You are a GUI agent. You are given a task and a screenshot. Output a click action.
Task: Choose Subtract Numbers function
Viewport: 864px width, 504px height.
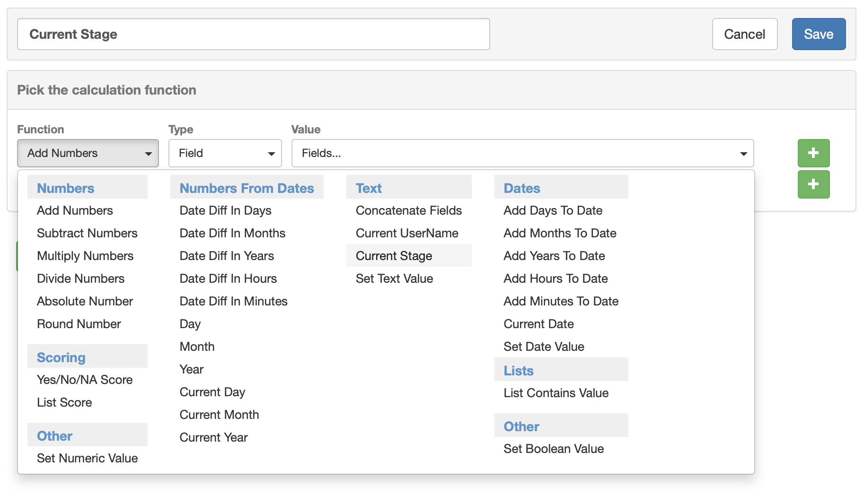87,233
